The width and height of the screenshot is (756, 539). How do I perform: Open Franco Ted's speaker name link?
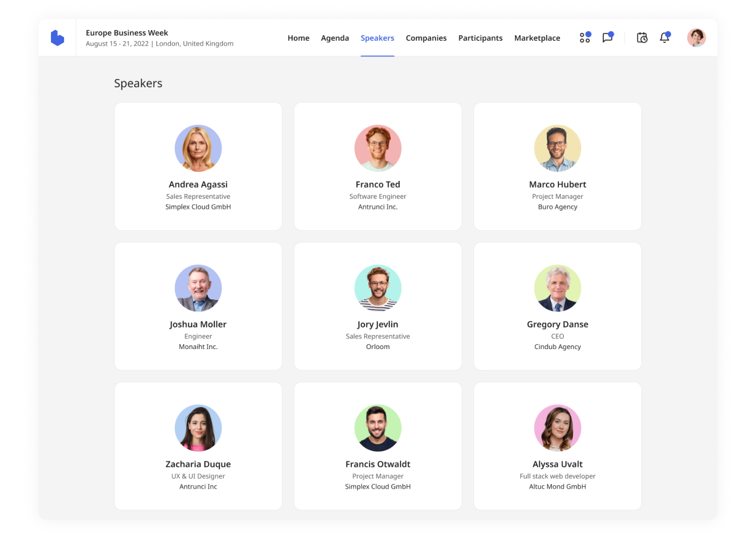tap(377, 184)
